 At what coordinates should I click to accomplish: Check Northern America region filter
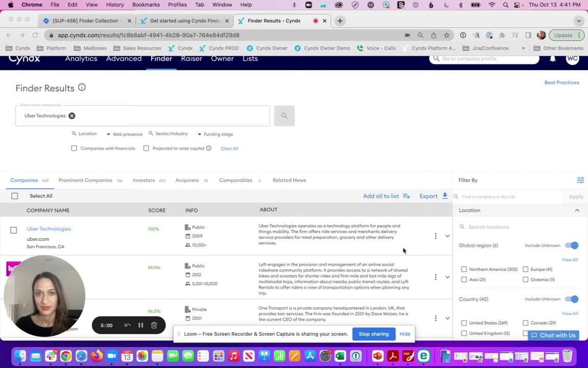coord(464,269)
